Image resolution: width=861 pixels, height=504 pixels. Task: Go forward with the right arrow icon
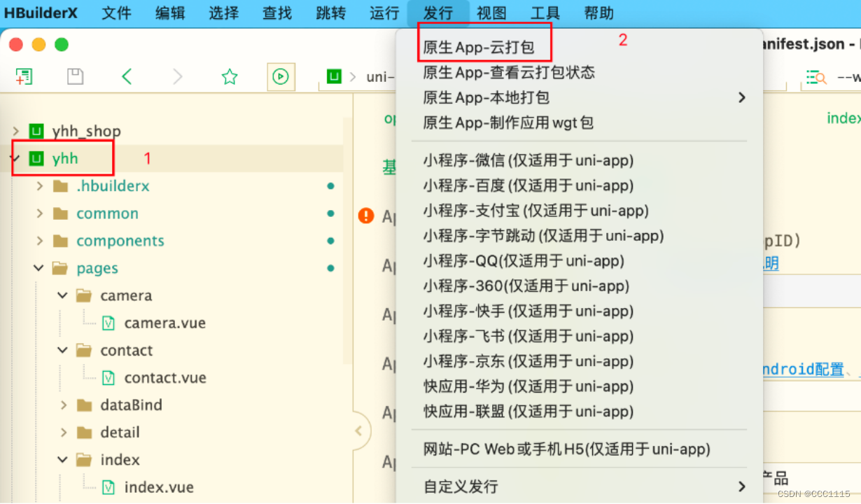[x=178, y=76]
